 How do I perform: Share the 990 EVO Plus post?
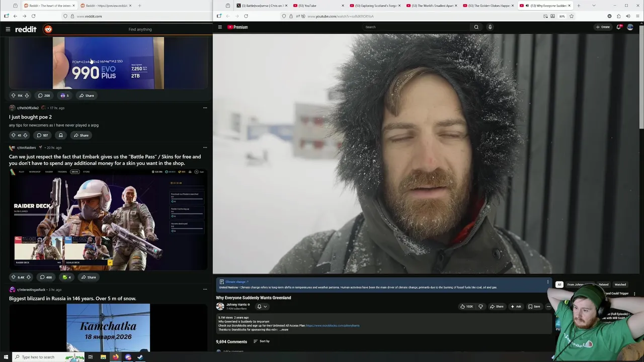point(86,96)
